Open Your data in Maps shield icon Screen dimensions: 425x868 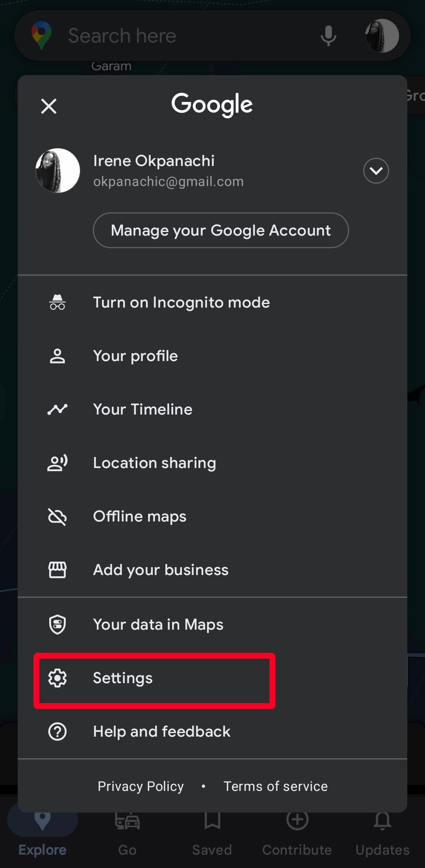point(57,625)
